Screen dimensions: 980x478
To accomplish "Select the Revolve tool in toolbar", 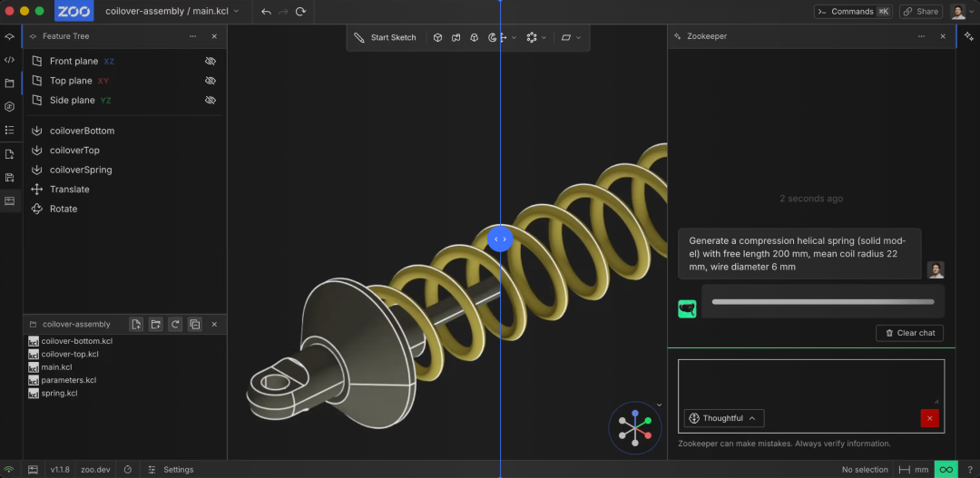I will [x=491, y=37].
